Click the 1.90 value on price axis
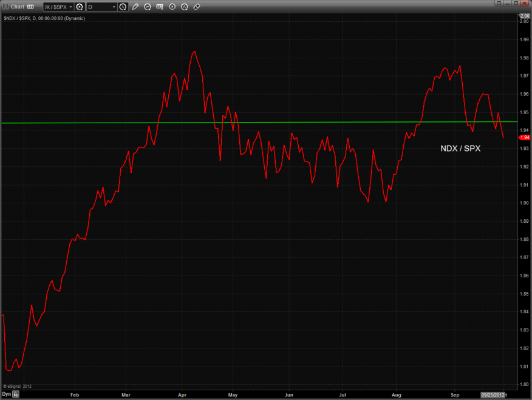The height and width of the screenshot is (400, 532). 524,203
